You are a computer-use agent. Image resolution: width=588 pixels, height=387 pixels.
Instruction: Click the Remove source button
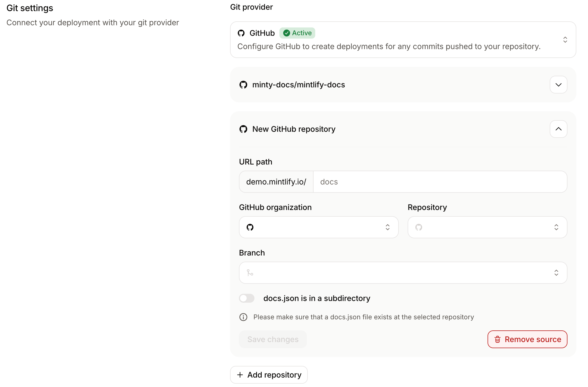point(527,339)
